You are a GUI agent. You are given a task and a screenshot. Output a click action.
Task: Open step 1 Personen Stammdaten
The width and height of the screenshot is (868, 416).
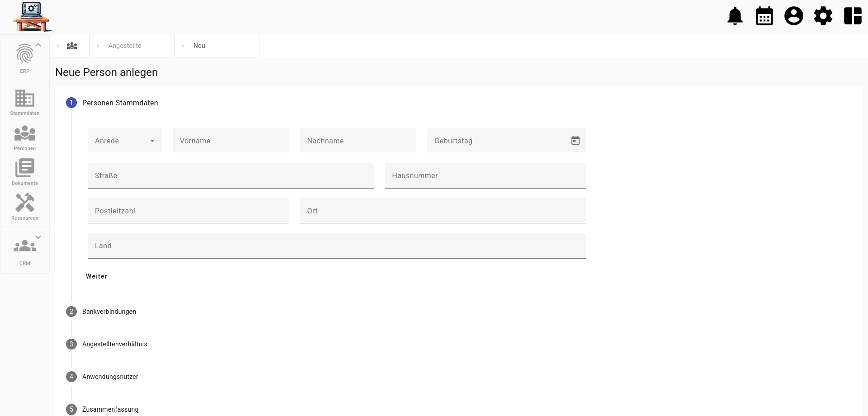coord(112,103)
